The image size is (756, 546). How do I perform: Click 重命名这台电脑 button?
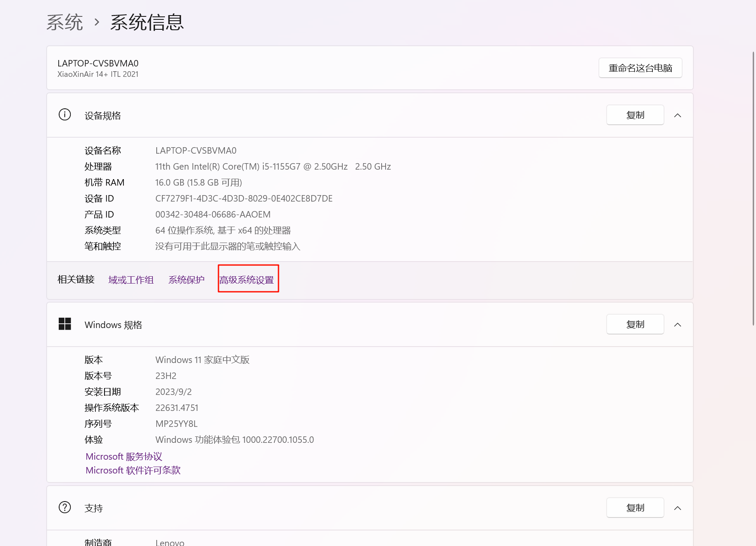(640, 68)
